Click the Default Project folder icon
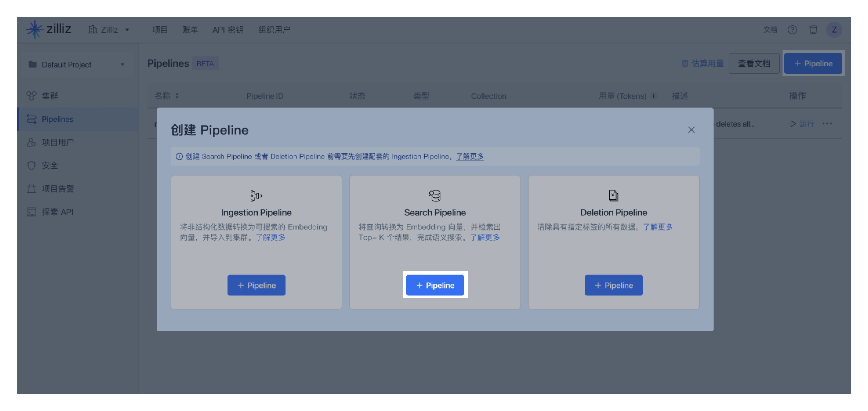 pos(32,64)
